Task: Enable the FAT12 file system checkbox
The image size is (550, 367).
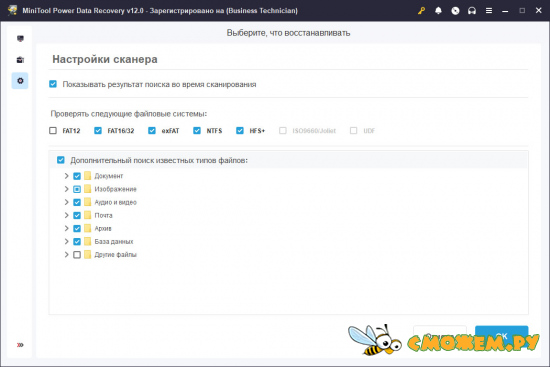Action: click(53, 131)
